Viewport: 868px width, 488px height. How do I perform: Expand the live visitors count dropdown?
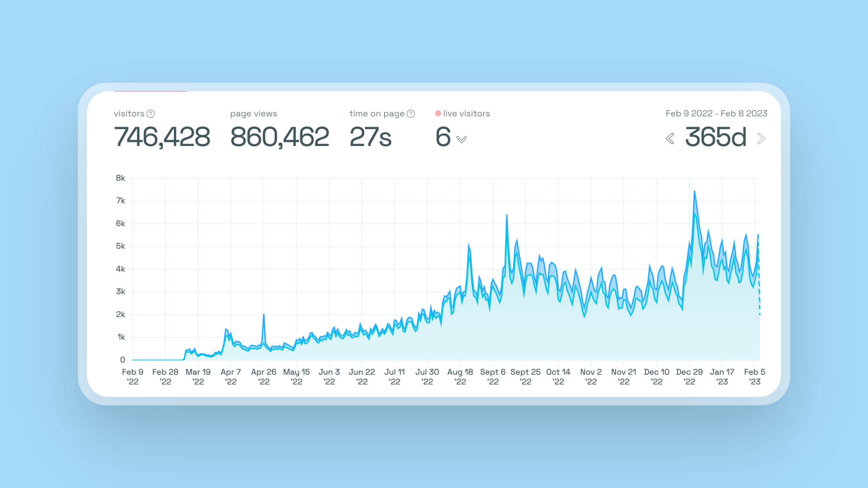pos(461,139)
